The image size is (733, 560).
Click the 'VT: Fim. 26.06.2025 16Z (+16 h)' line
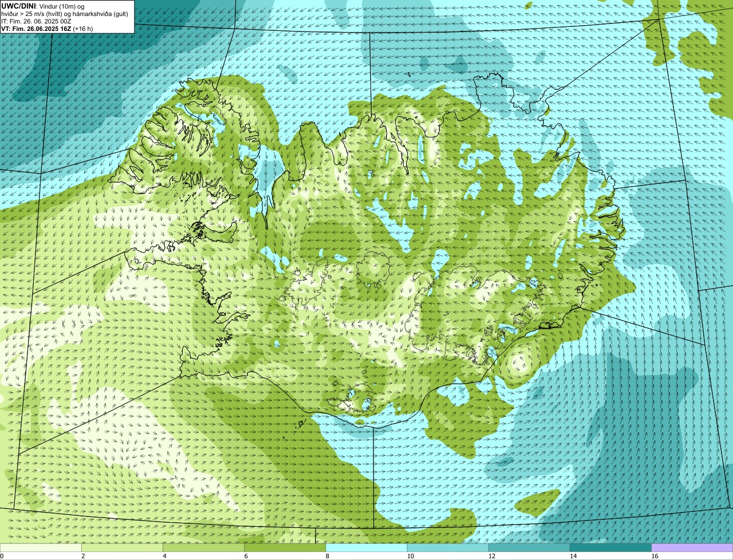point(47,29)
